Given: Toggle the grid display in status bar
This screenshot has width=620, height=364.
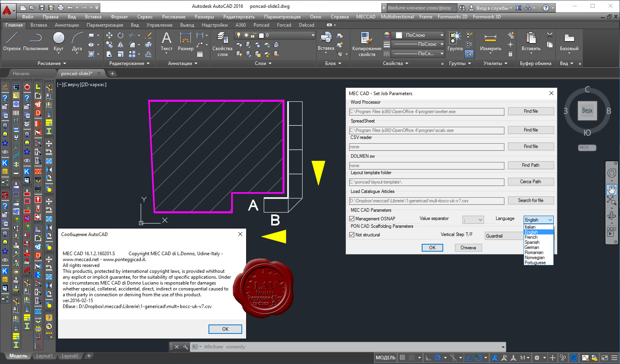Looking at the screenshot, I should (x=402, y=358).
